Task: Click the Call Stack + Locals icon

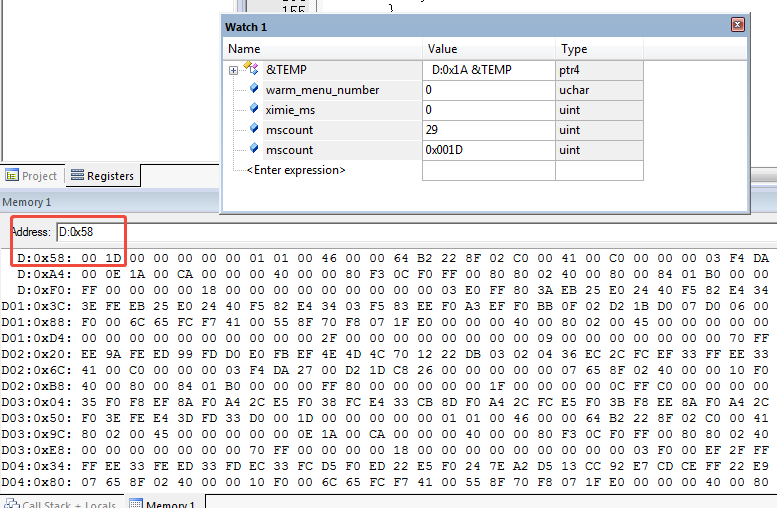Action: click(11, 504)
